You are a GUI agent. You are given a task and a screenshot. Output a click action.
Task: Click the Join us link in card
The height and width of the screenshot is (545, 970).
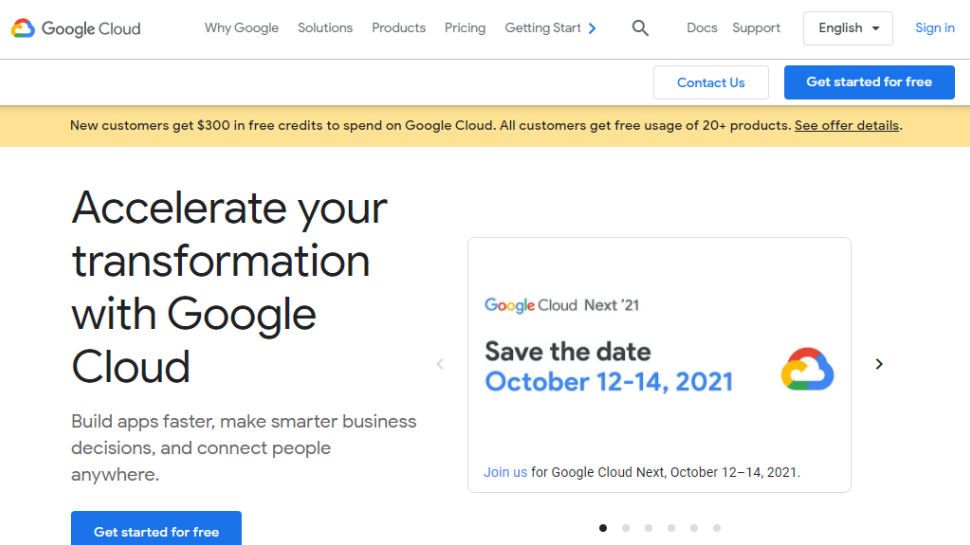tap(505, 472)
